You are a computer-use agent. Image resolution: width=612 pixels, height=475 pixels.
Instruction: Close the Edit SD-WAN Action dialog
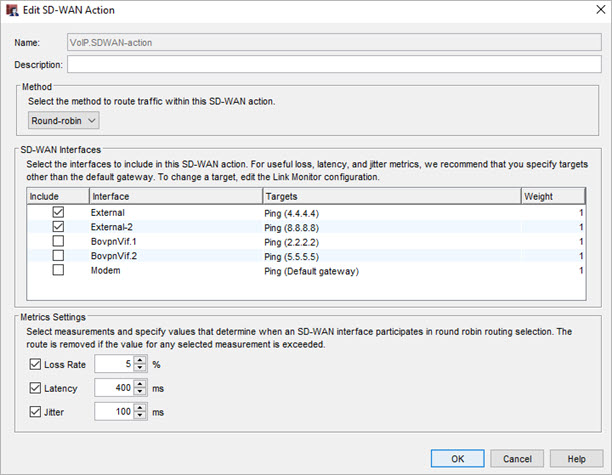point(595,10)
